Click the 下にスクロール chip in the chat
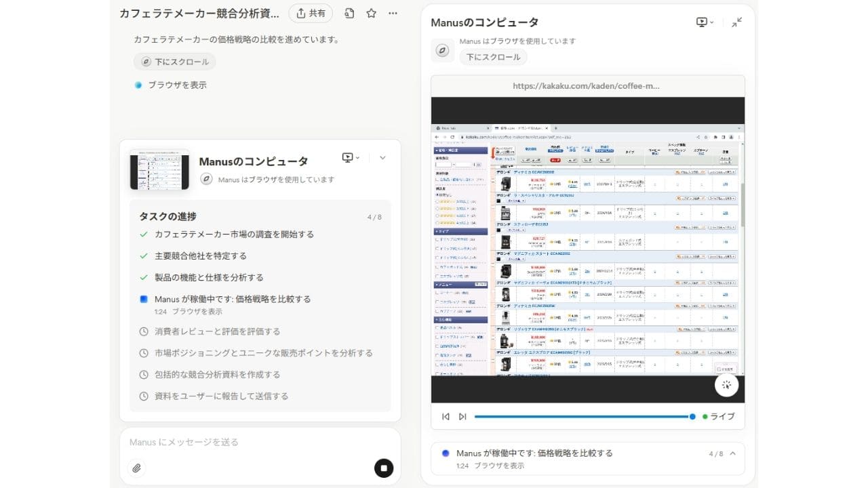Screen dimensions: 868x488 pyautogui.click(x=174, y=62)
